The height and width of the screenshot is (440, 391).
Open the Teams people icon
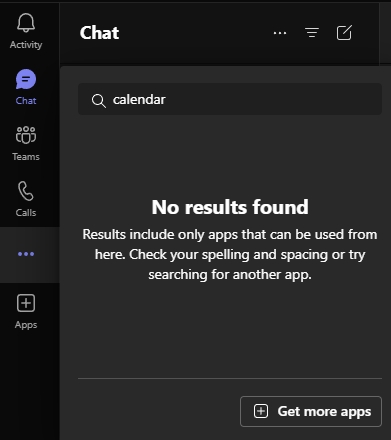(26, 135)
